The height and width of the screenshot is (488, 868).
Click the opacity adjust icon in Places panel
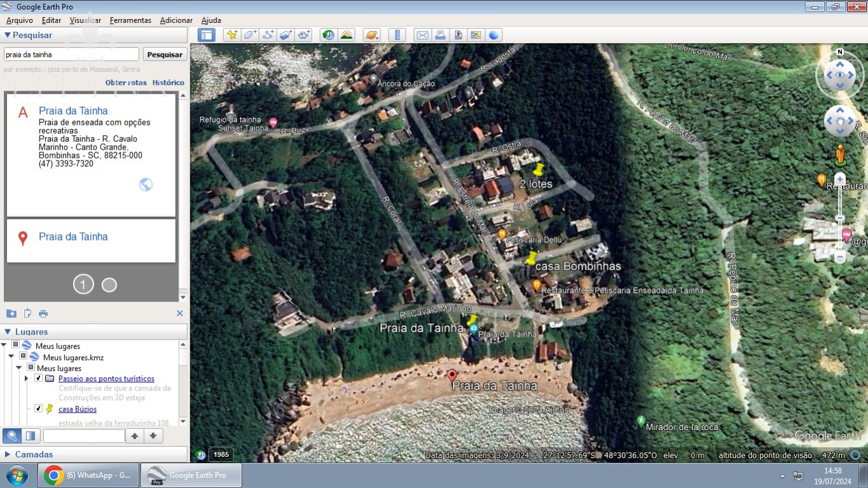click(x=30, y=436)
